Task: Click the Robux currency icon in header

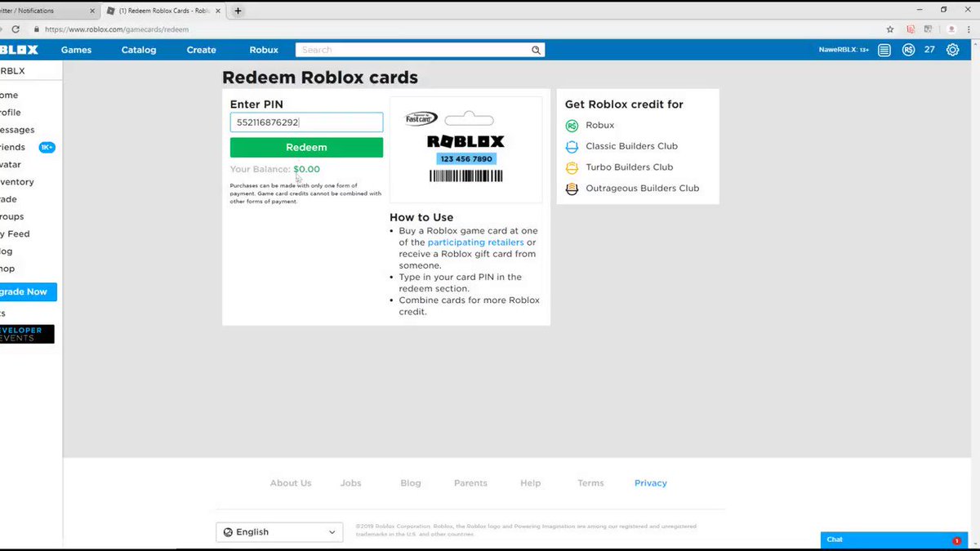Action: click(908, 50)
